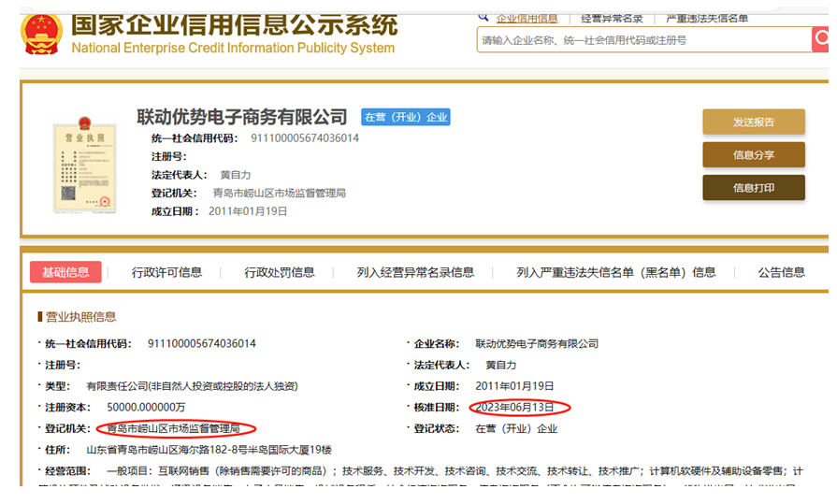Click the 类型 value 有限责任公司
The width and height of the screenshot is (837, 504).
[192, 386]
